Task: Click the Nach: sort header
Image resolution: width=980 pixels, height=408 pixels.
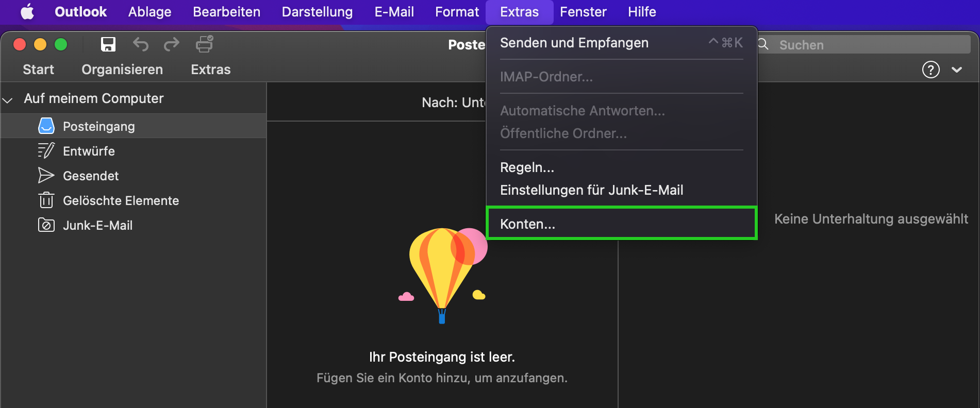Action: [x=453, y=103]
